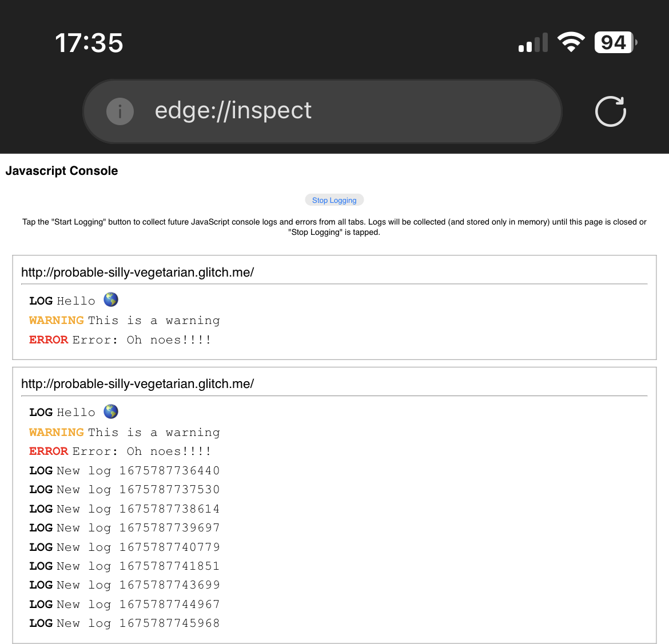Tap the battery indicator showing 94
The height and width of the screenshot is (644, 669).
pos(614,42)
